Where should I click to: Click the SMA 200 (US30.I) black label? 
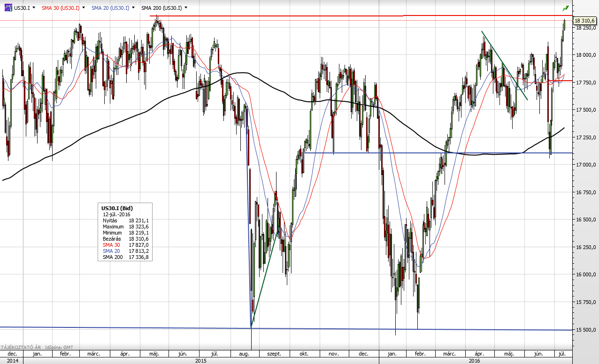pos(161,8)
